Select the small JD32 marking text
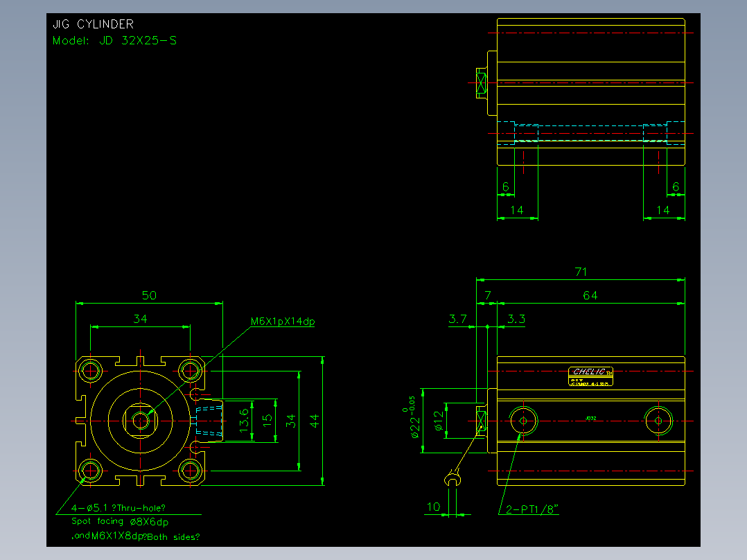This screenshot has width=747, height=560. [x=590, y=419]
